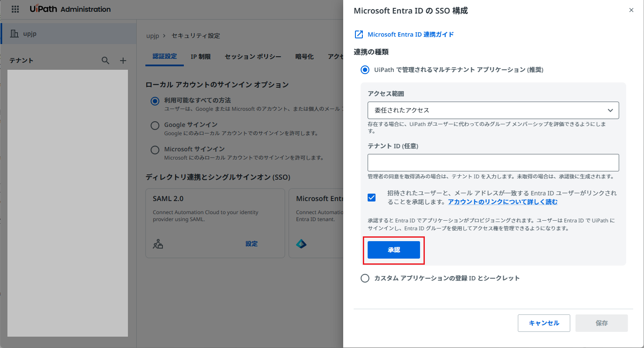Select upjp in the left sidebar
Image resolution: width=644 pixels, height=348 pixels.
click(x=69, y=34)
